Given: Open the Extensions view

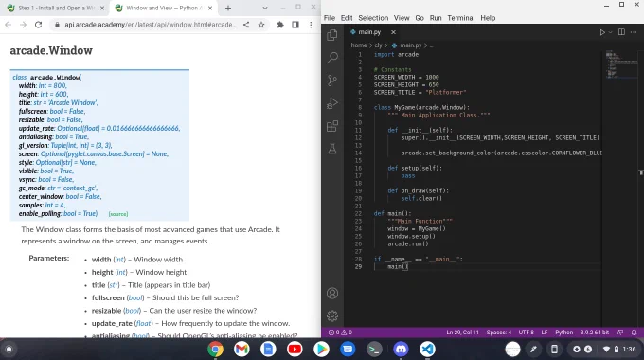Looking at the screenshot, I should tap(332, 126).
